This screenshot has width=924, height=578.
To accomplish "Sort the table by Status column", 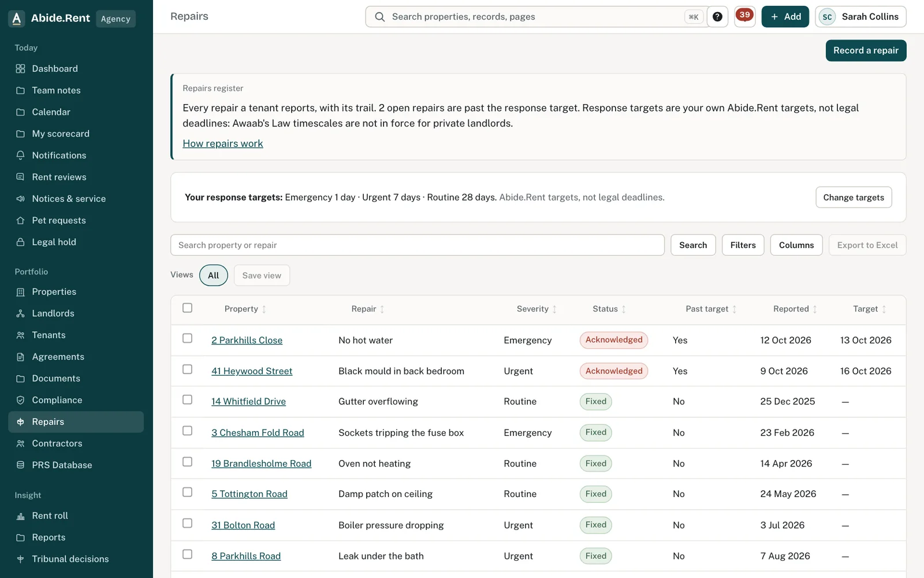I will tap(609, 309).
